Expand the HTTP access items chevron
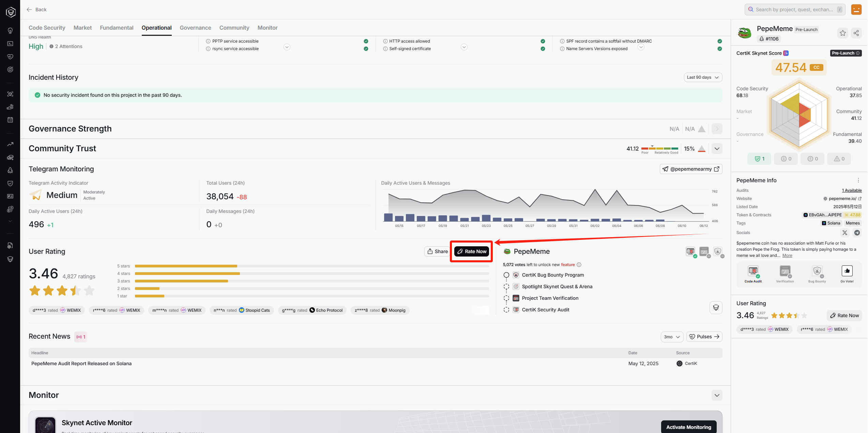Viewport: 868px width, 433px height. pyautogui.click(x=464, y=47)
